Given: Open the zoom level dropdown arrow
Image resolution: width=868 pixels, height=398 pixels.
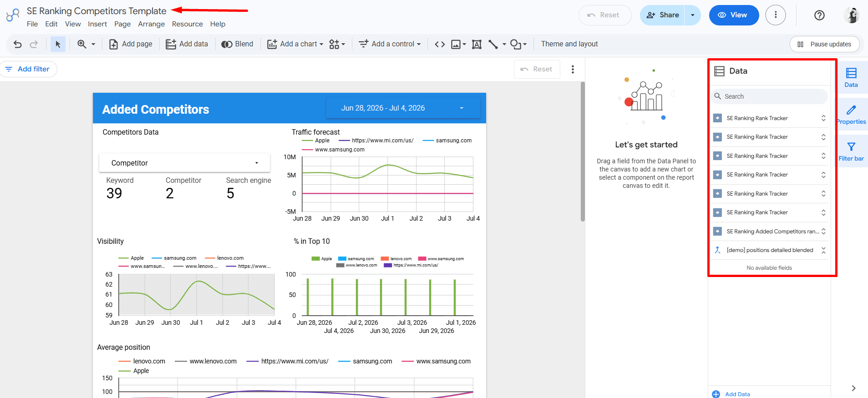Looking at the screenshot, I should [x=93, y=44].
